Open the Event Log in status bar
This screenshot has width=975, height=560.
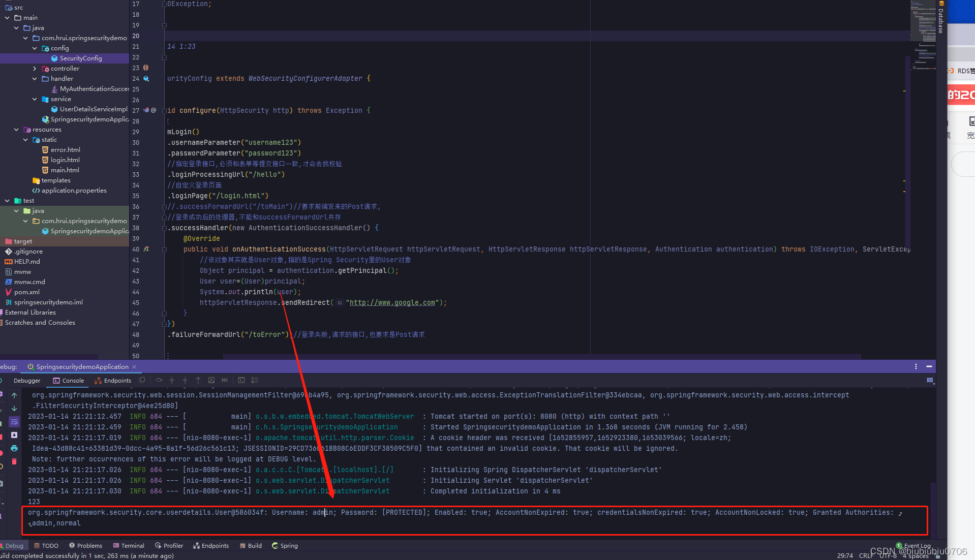(916, 546)
